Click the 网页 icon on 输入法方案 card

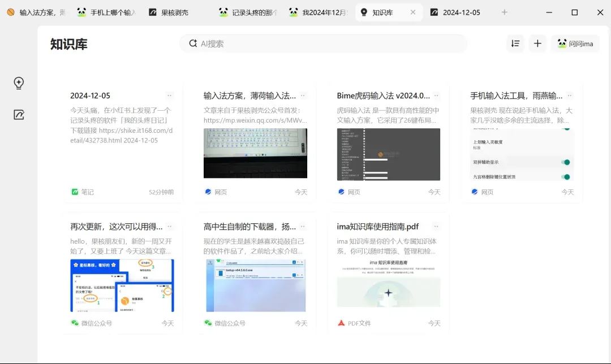tap(208, 192)
